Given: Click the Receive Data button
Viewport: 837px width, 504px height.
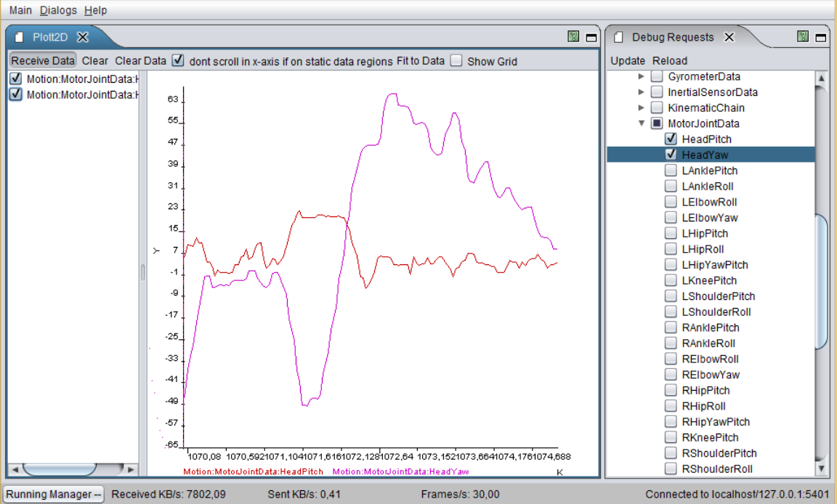Looking at the screenshot, I should pos(43,61).
